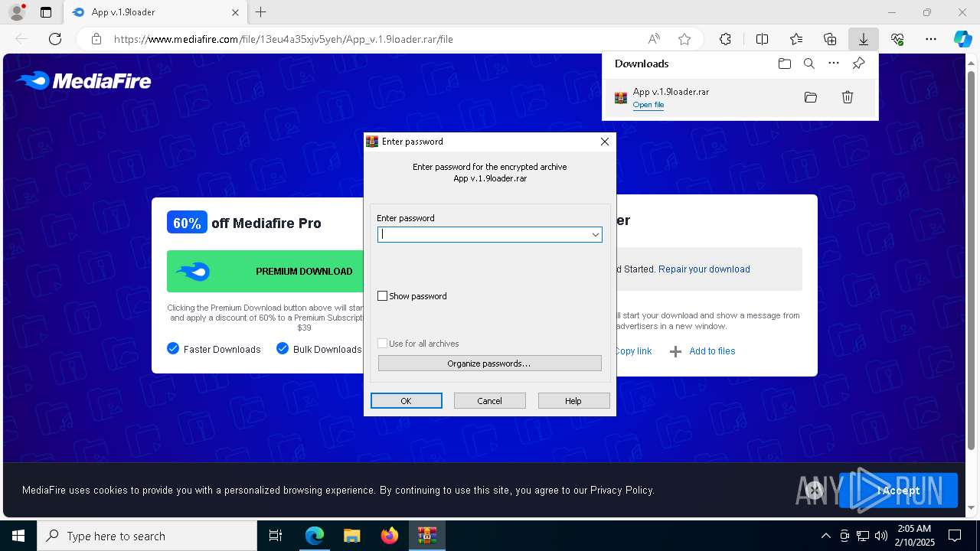Open network status tray icon

point(863,536)
